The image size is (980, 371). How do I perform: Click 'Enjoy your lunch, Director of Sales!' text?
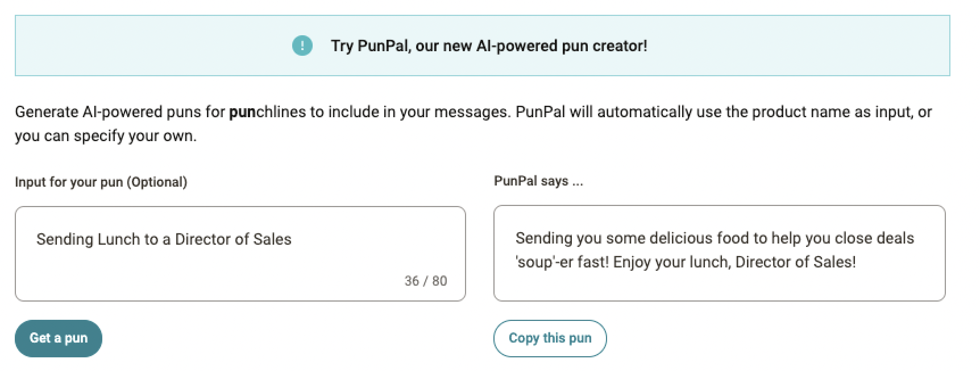tap(734, 262)
